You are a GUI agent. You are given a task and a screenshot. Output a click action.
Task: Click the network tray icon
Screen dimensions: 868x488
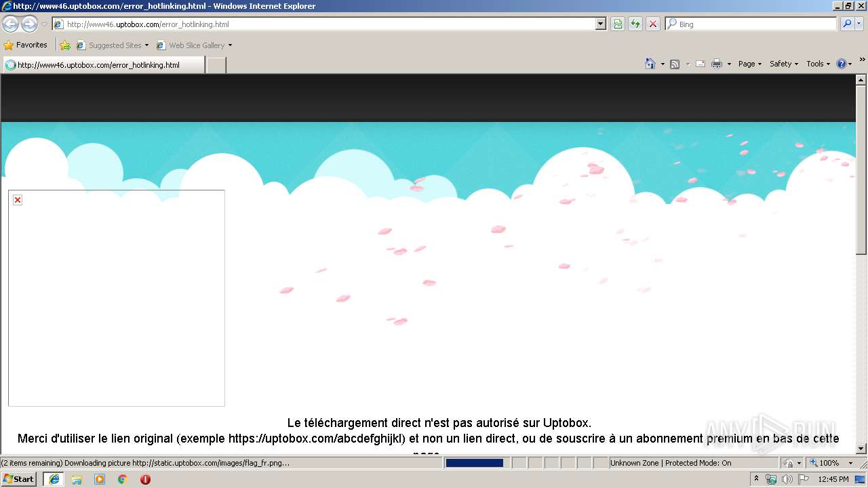771,479
